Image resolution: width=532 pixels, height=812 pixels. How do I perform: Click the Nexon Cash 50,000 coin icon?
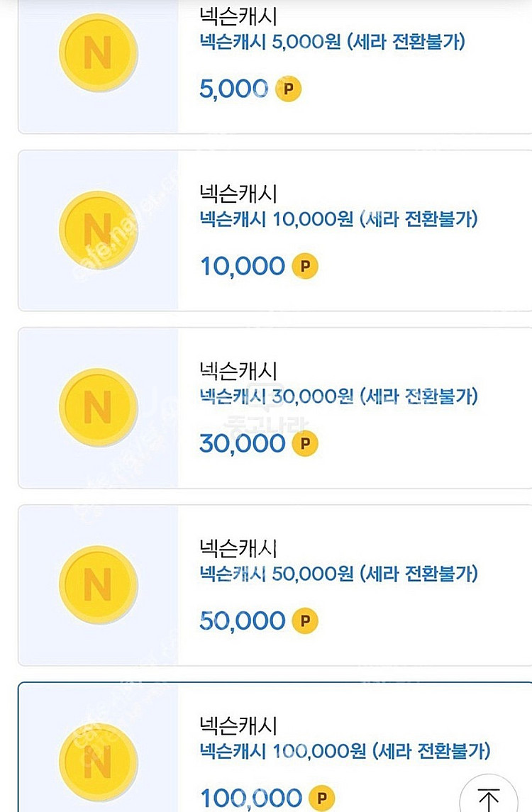97,584
